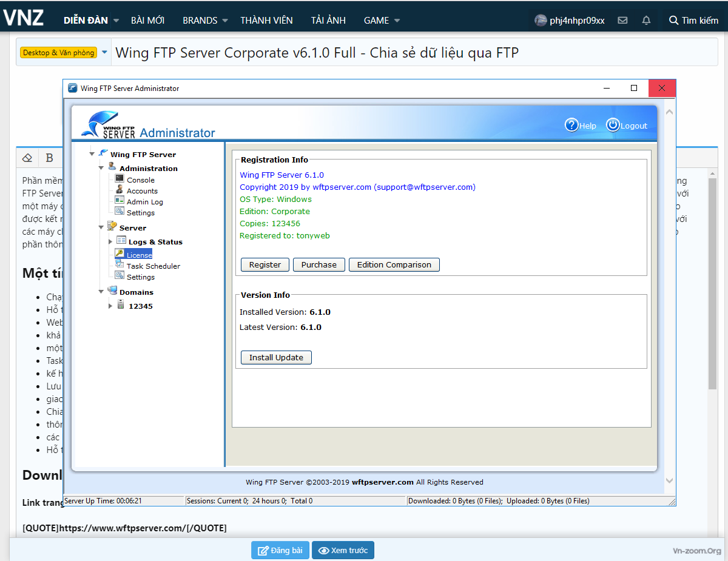Screen dimensions: 728x561
Task: Click the Purchase button
Action: coord(319,264)
